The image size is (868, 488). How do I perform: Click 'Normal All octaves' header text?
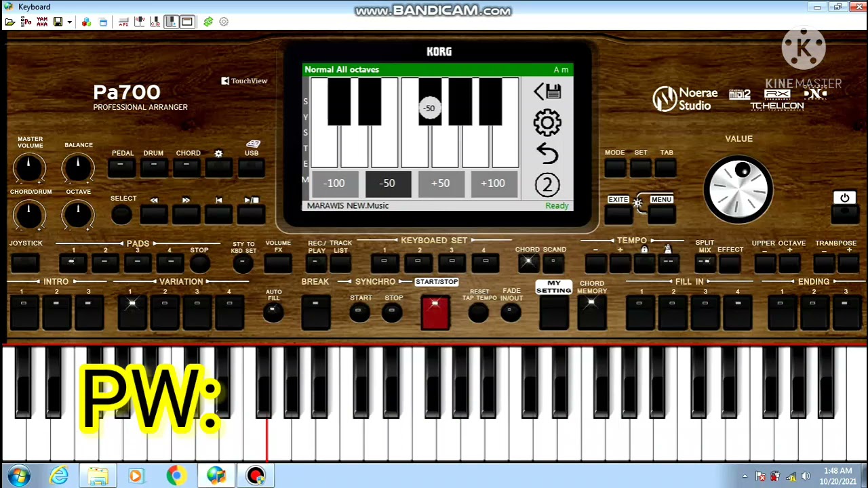(342, 69)
